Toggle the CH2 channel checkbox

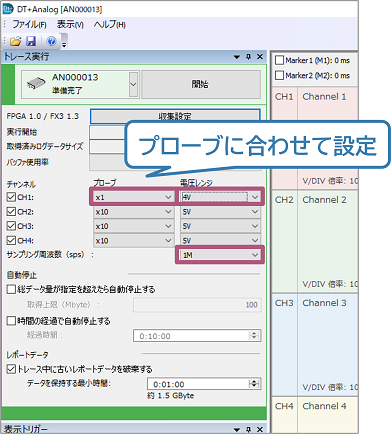tap(11, 212)
